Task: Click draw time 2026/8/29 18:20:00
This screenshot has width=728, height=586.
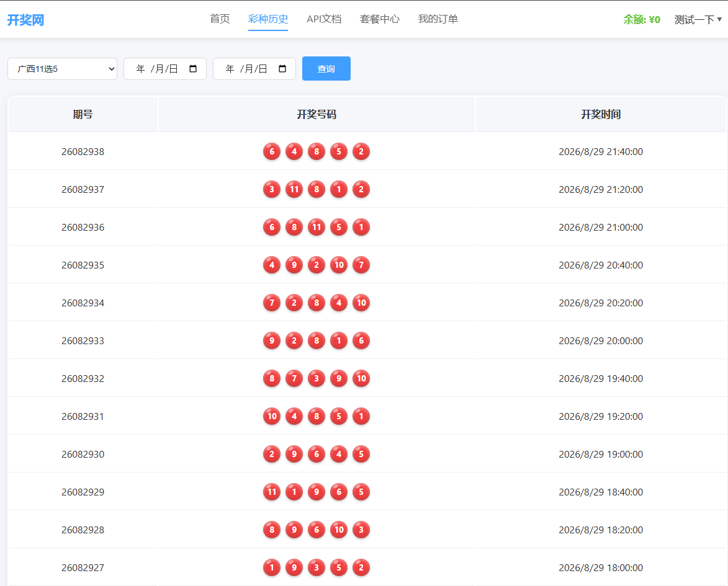Action: [x=601, y=530]
